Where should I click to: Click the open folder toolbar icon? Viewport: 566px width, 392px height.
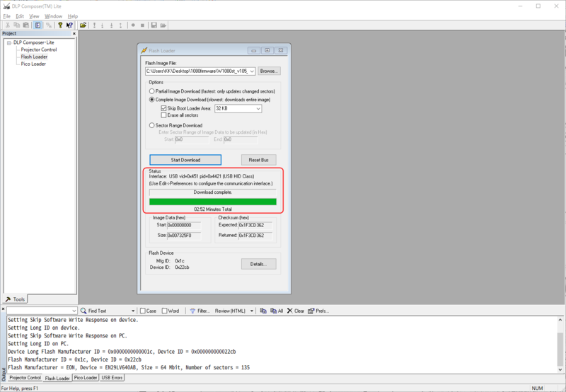[x=83, y=25]
